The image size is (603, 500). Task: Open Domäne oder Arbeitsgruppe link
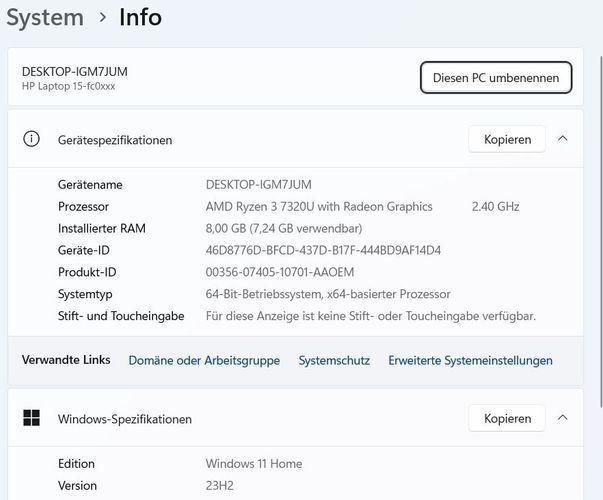204,361
